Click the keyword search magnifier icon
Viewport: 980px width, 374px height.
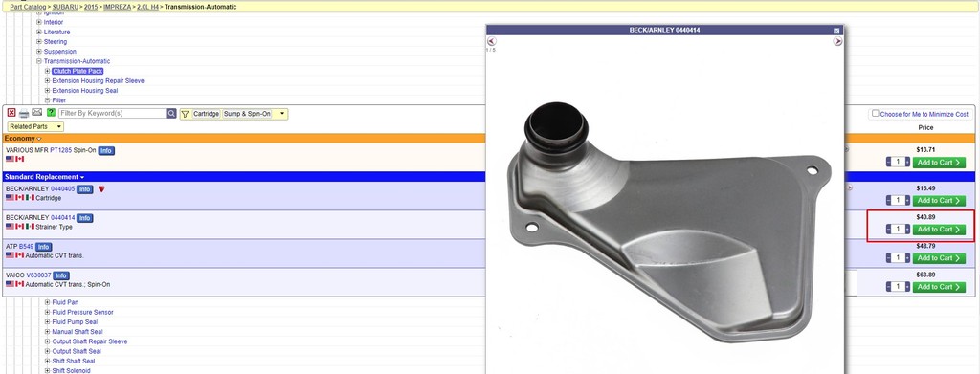click(x=171, y=114)
